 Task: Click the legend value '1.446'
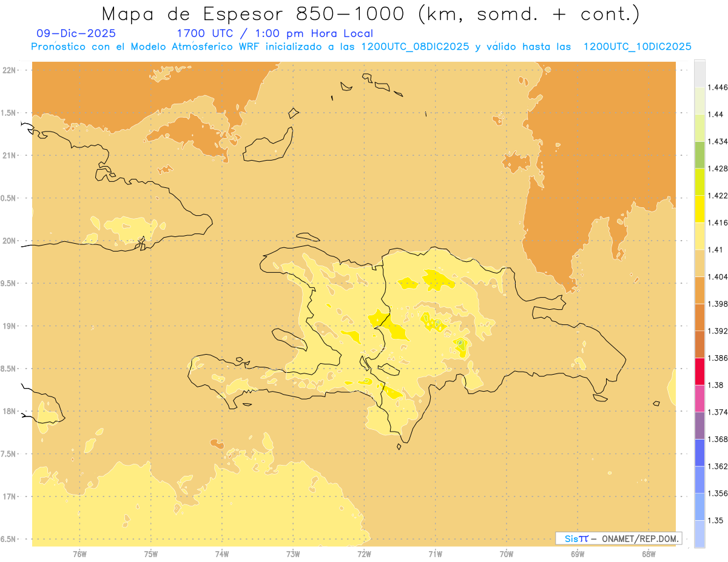pos(718,87)
